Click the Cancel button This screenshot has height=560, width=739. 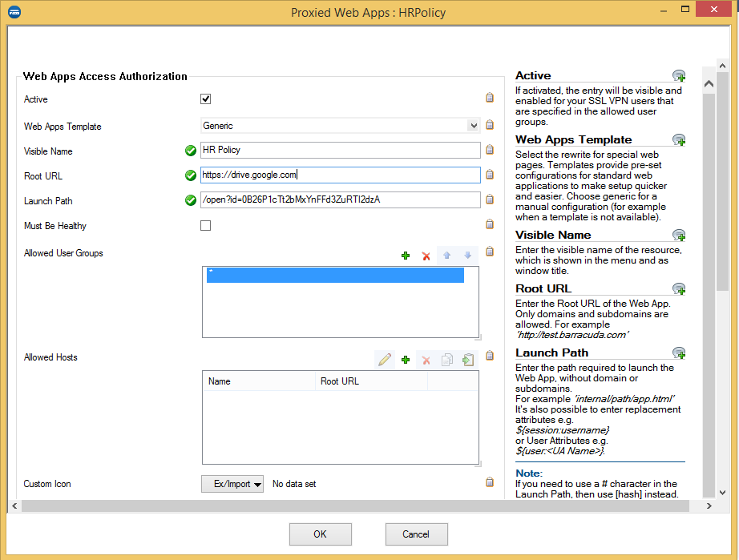pos(416,534)
